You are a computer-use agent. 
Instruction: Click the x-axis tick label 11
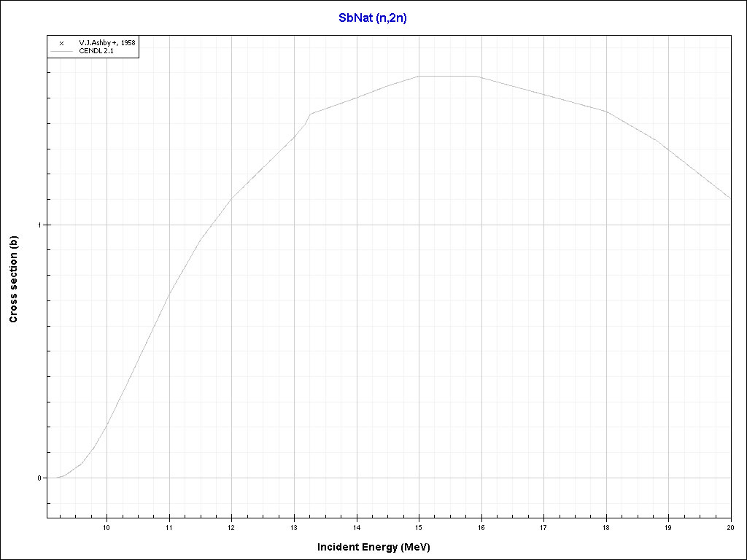(169, 527)
